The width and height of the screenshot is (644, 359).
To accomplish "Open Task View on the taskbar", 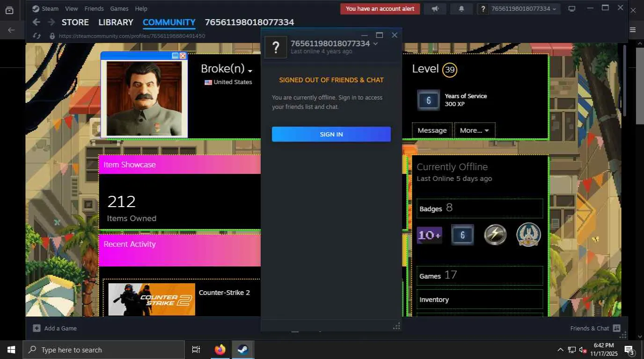I will pos(196,350).
